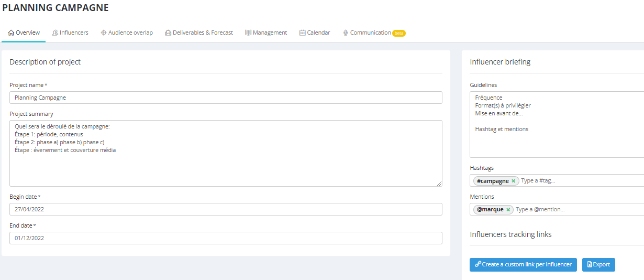Click Create a custom link per influencer
This screenshot has width=644, height=280.
pos(523,265)
